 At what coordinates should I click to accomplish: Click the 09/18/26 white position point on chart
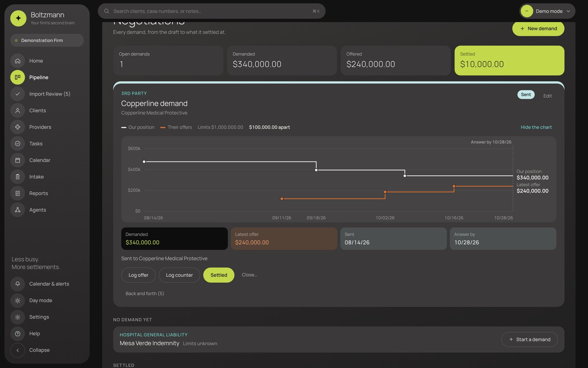pyautogui.click(x=316, y=170)
